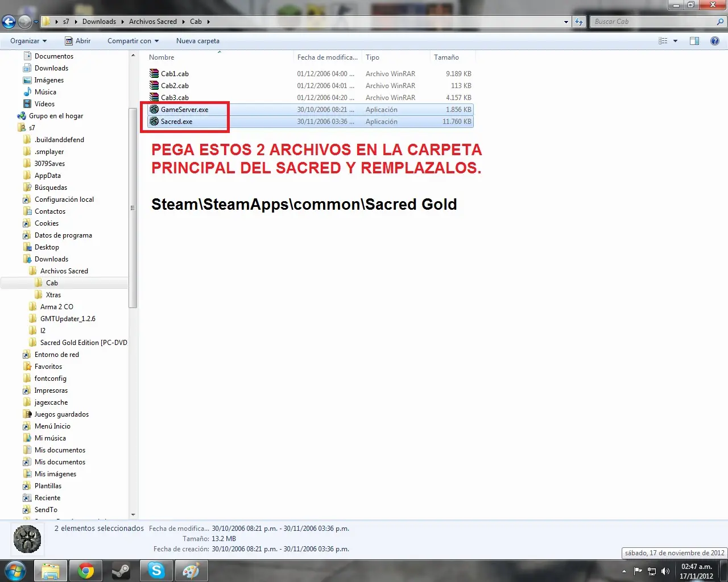Click the Sacred.exe application icon

(x=154, y=122)
